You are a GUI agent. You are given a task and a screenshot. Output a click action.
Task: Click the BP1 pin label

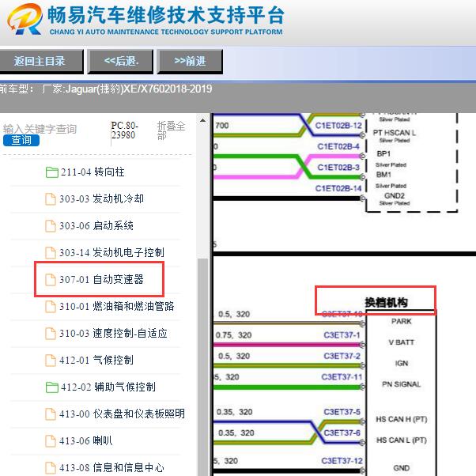383,154
